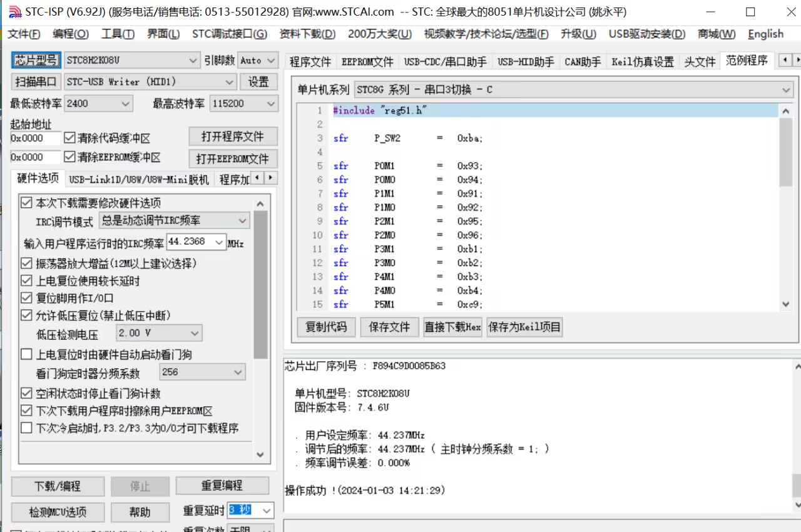Switch to 头文件 tab

click(x=700, y=61)
